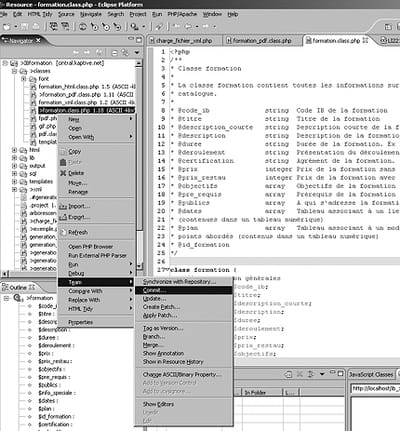Screen dimensions: 400x431
Task: Click the main toolbar back arrow
Action: (189, 26)
